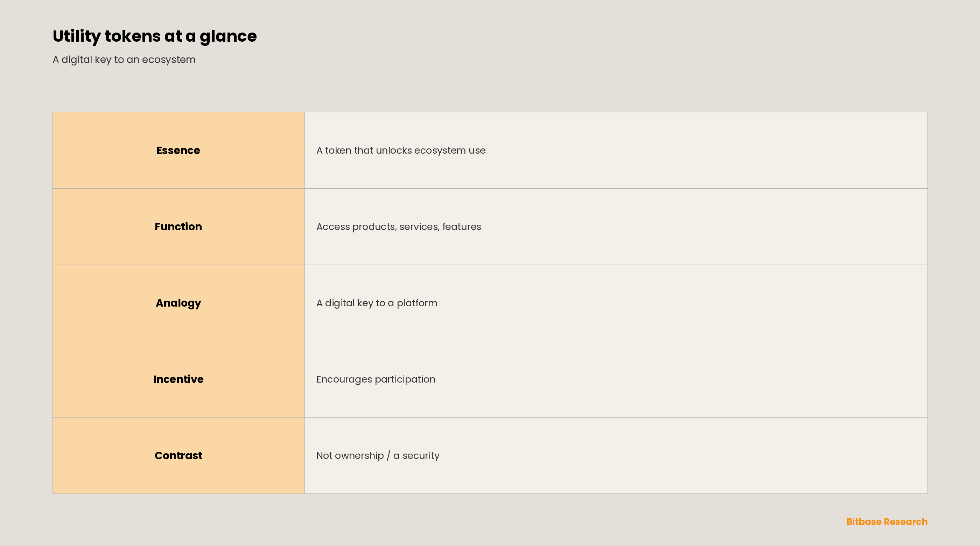980x546 pixels.
Task: Select the Encourages participation text
Action: pyautogui.click(x=376, y=379)
